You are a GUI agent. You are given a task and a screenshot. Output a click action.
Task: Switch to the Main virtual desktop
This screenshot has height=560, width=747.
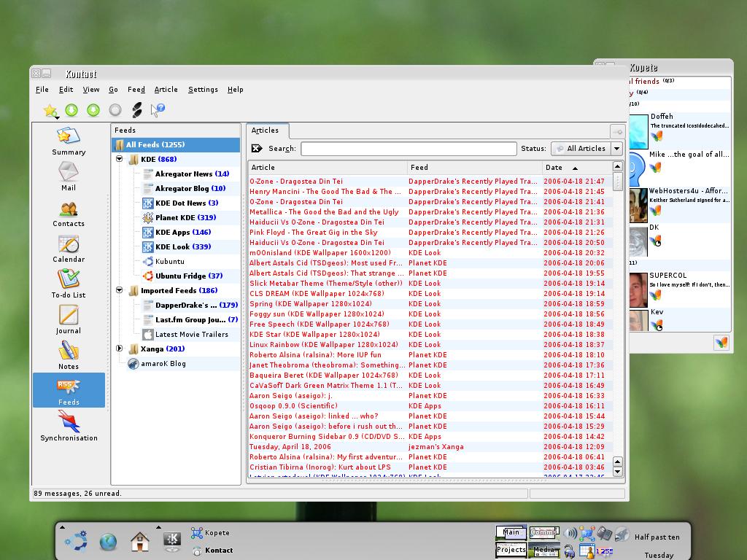[x=511, y=532]
